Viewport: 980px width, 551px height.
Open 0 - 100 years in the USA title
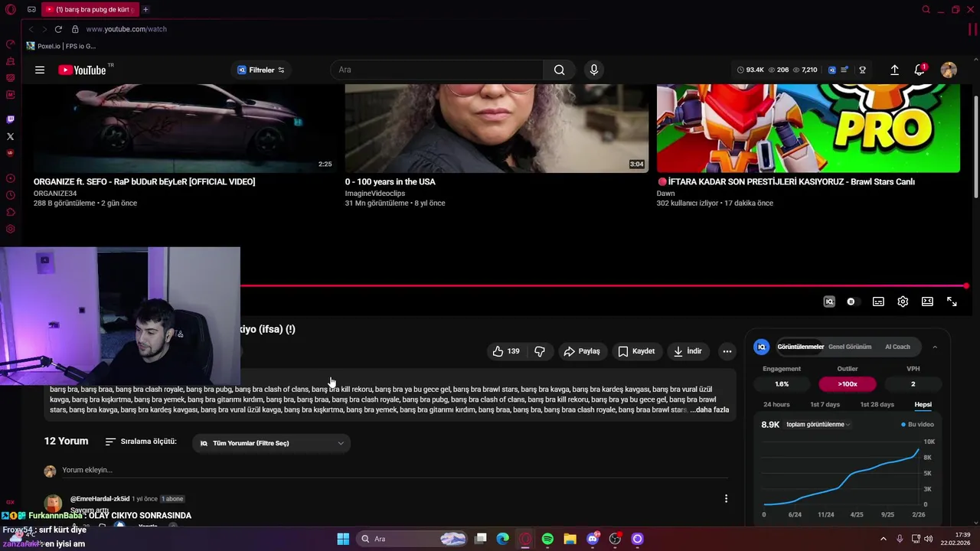point(390,182)
